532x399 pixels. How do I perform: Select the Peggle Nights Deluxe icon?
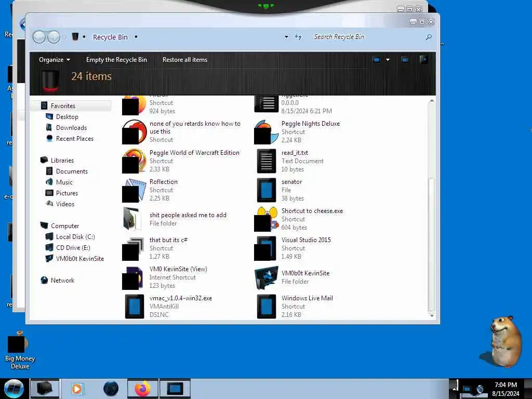point(267,132)
